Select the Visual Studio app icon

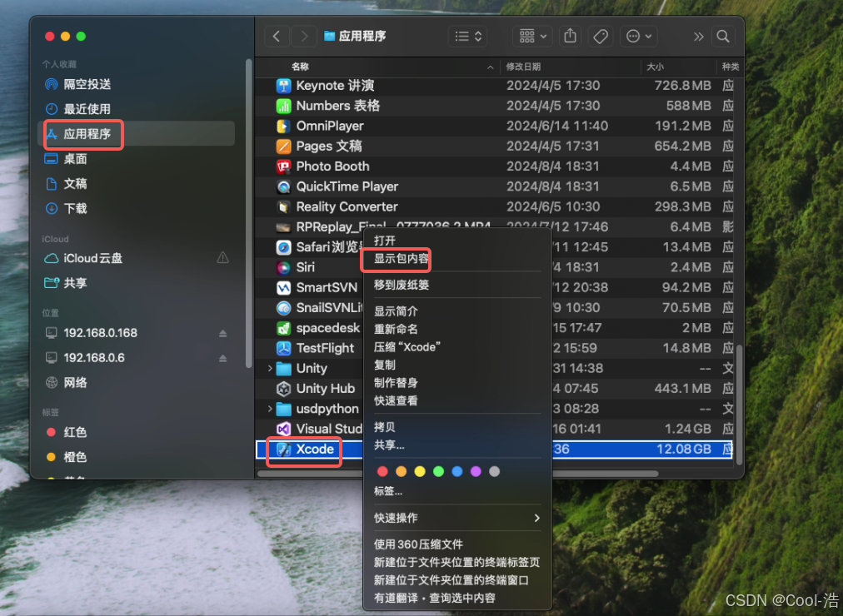tap(283, 429)
